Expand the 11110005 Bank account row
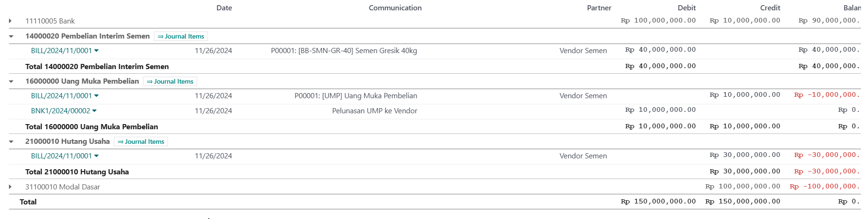This screenshot has width=868, height=219. tap(10, 21)
